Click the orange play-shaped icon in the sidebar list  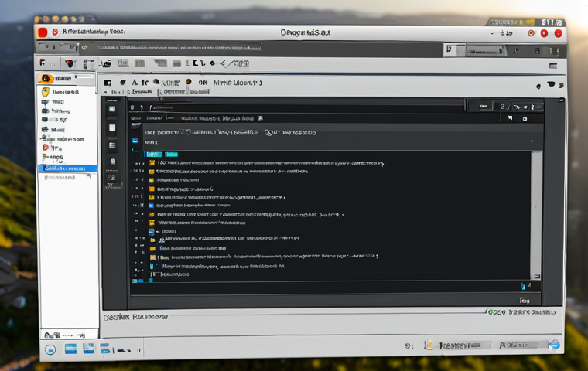46,148
